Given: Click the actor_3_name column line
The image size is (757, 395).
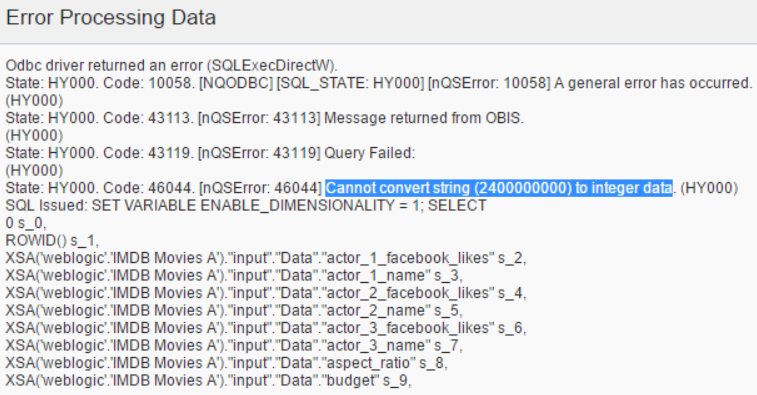Looking at the screenshot, I should (234, 346).
